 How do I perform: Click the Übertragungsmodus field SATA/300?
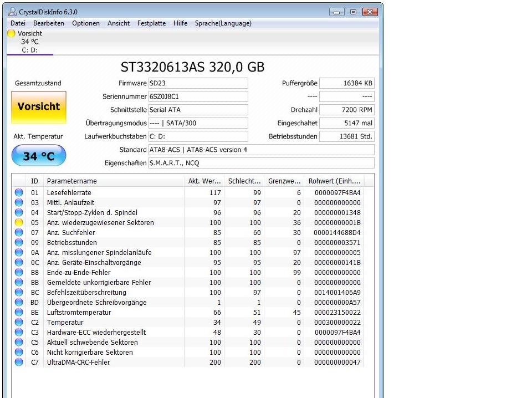pyautogui.click(x=198, y=123)
